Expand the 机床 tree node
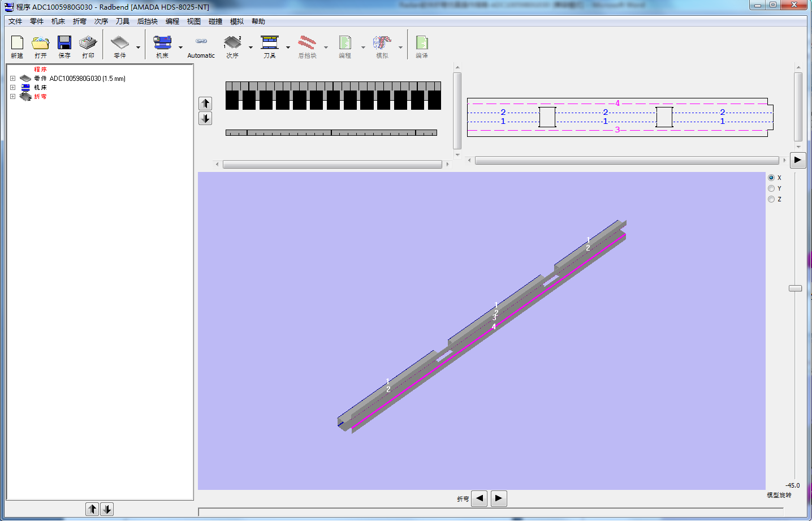The width and height of the screenshot is (812, 521). point(12,88)
